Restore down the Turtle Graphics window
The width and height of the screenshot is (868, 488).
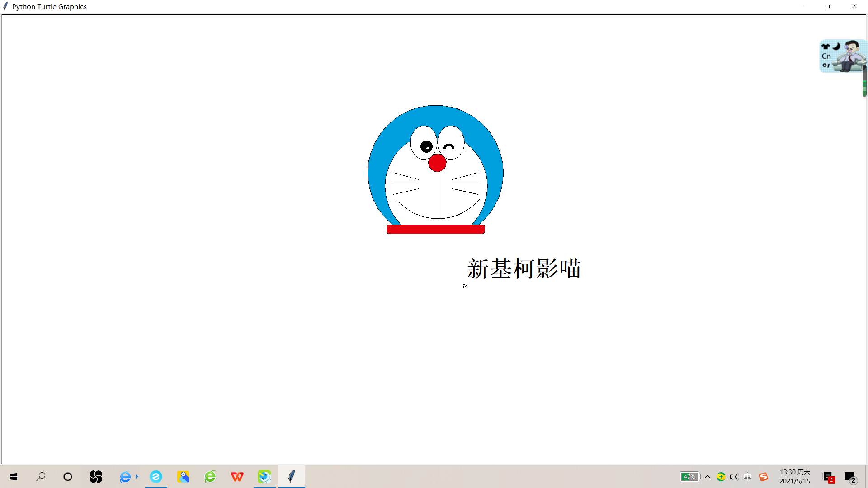click(x=828, y=6)
